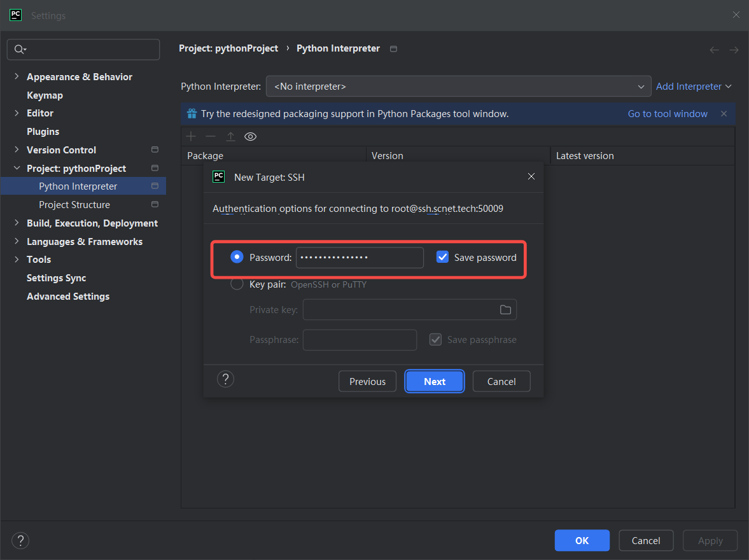Viewport: 749px width, 560px height.
Task: Select the Key pair radio button
Action: pos(237,284)
